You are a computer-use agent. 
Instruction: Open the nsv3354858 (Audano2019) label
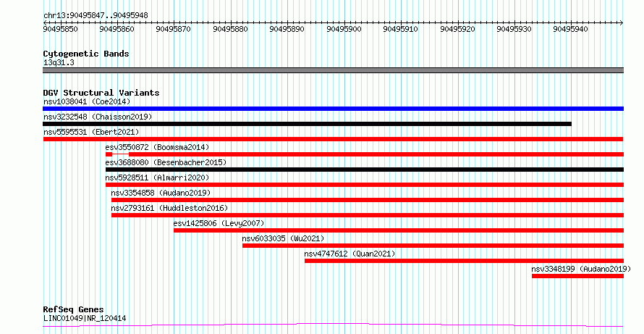161,193
